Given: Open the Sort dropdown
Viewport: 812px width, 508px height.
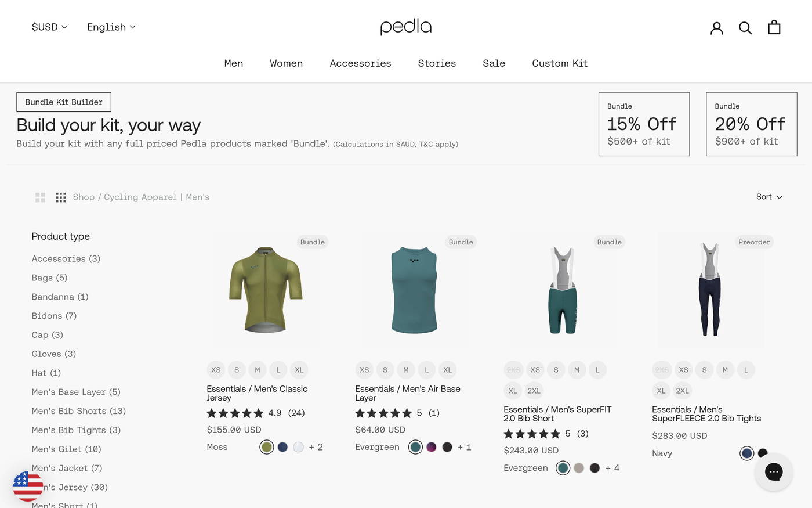Looking at the screenshot, I should [x=769, y=197].
